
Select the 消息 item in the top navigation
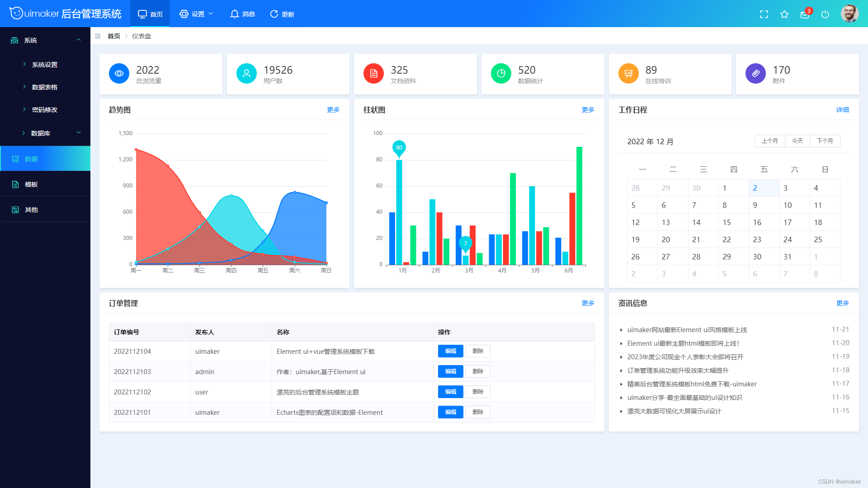(x=242, y=14)
